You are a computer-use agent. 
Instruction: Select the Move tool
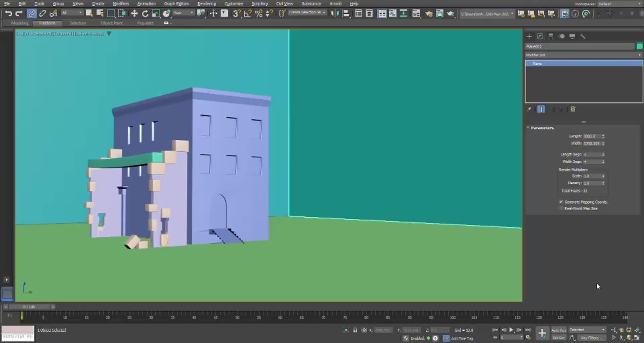(134, 13)
